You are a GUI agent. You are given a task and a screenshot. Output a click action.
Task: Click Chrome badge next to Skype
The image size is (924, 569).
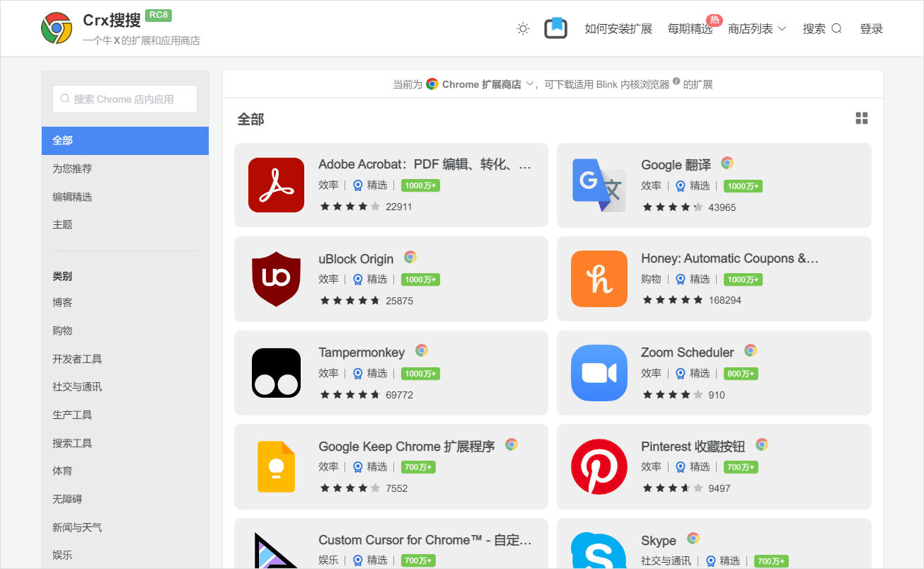[693, 539]
